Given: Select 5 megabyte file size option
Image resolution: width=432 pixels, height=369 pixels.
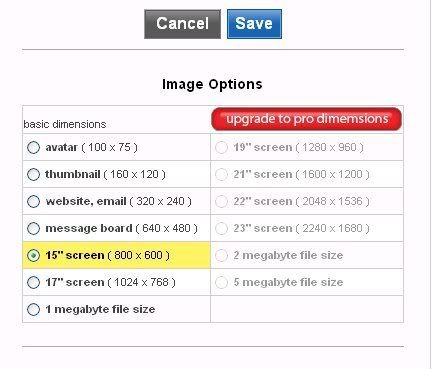Looking at the screenshot, I should tap(221, 282).
